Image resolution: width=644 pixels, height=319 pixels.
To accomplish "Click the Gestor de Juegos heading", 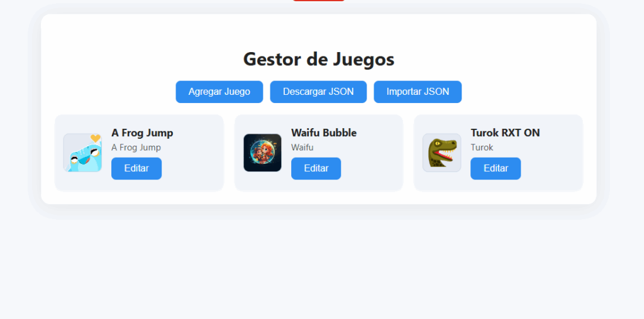I will 319,59.
